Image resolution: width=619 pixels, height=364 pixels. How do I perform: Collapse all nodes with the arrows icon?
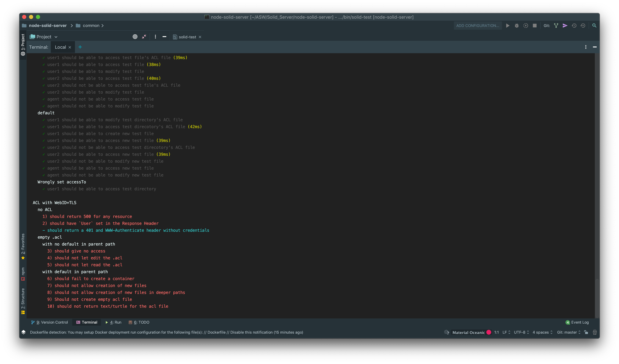tap(144, 37)
